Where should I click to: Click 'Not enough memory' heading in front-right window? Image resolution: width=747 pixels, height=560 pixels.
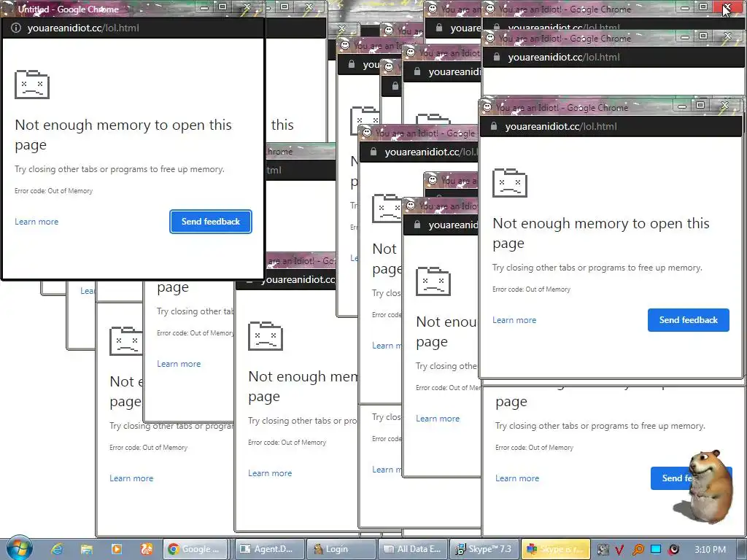tap(601, 233)
